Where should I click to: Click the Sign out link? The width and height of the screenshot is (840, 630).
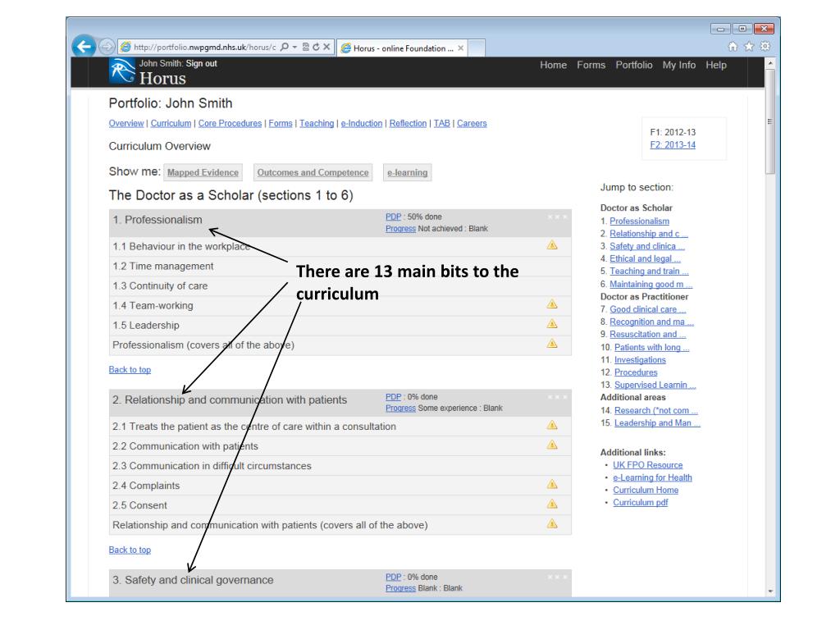202,63
